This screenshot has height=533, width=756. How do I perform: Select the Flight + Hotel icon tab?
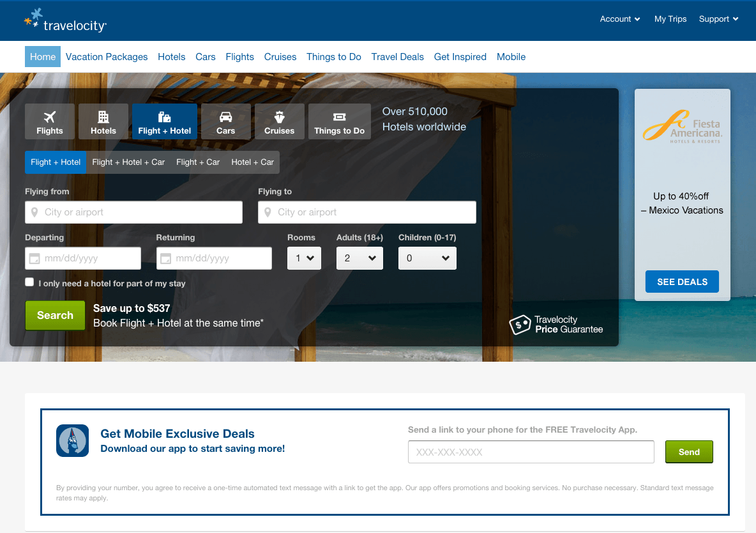[164, 121]
